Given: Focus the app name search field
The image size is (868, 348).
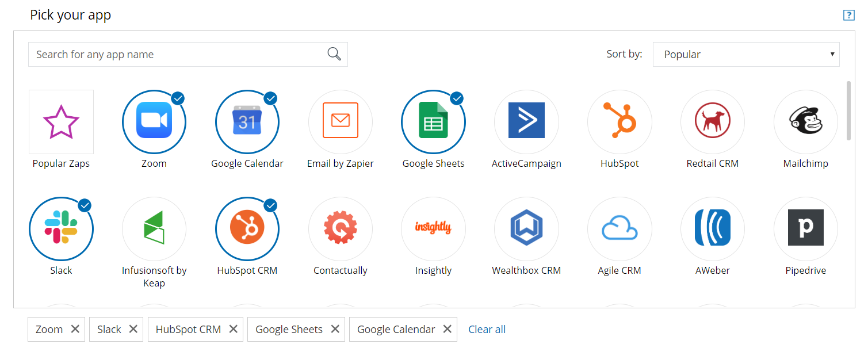Looking at the screenshot, I should pyautogui.click(x=175, y=54).
